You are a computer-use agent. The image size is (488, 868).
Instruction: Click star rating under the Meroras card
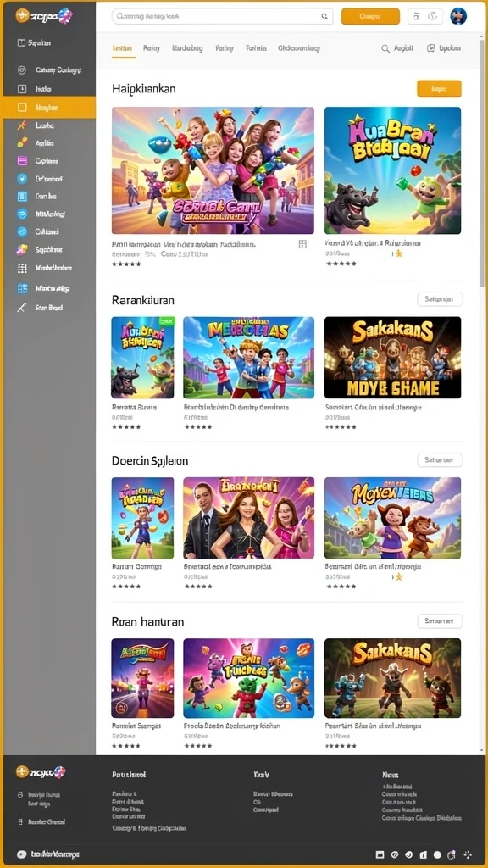coord(198,427)
